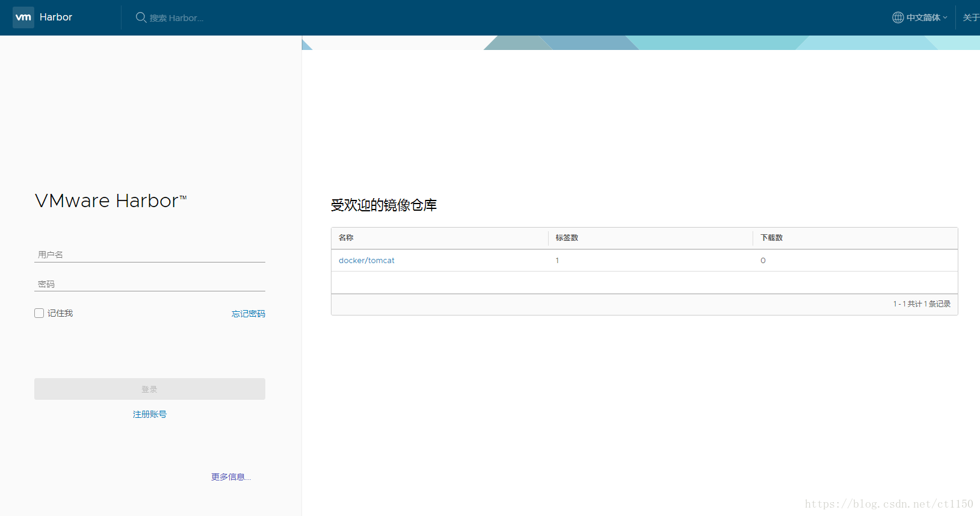980x516 pixels.
Task: Click the tag count 1 cell
Action: coord(557,261)
